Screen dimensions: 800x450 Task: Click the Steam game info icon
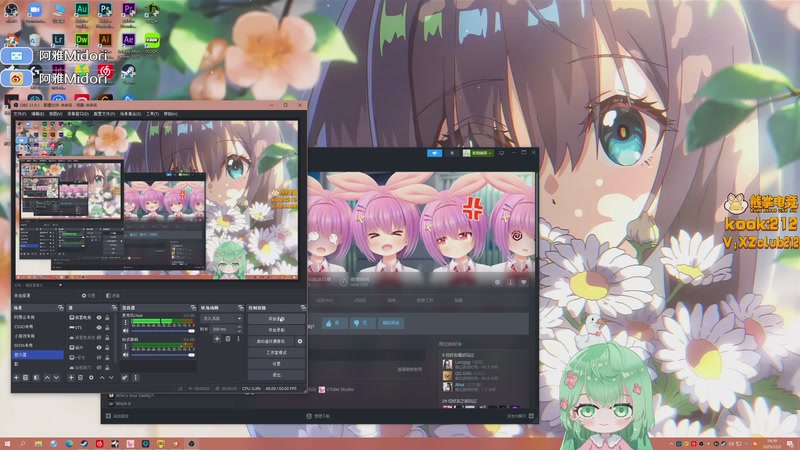pyautogui.click(x=510, y=282)
